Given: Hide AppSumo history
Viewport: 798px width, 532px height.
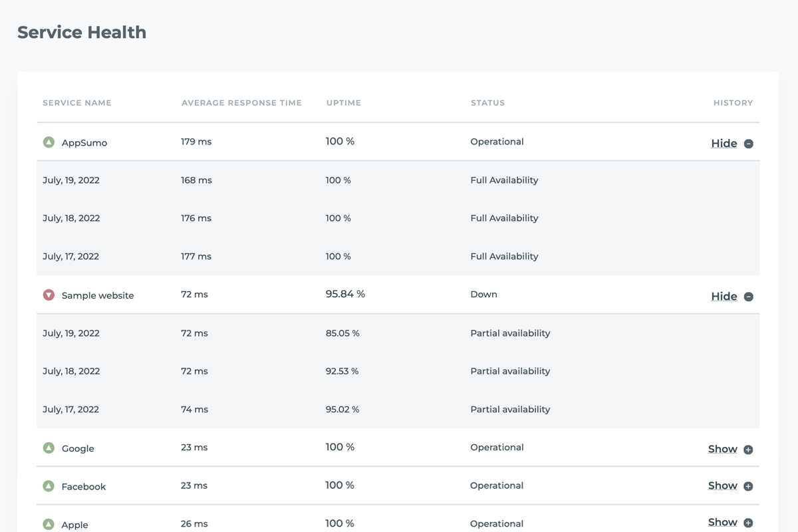Looking at the screenshot, I should 724,144.
